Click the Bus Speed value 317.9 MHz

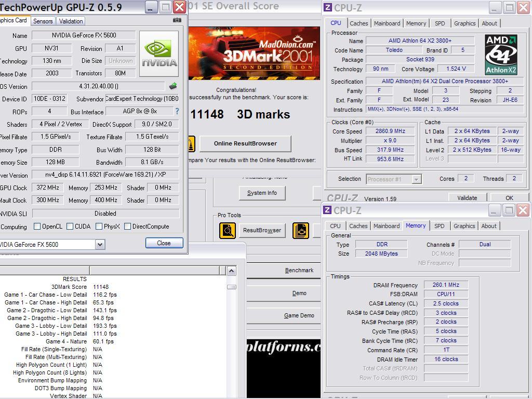[390, 150]
